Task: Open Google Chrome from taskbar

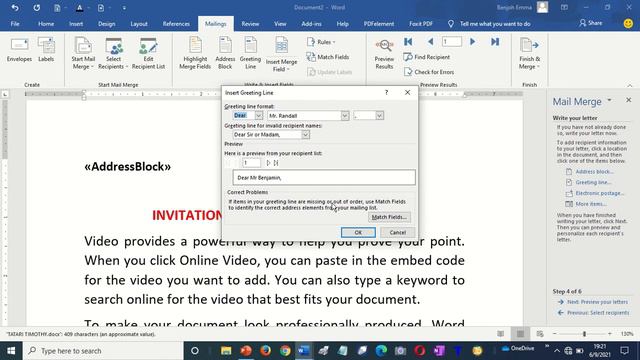Action: [285, 351]
